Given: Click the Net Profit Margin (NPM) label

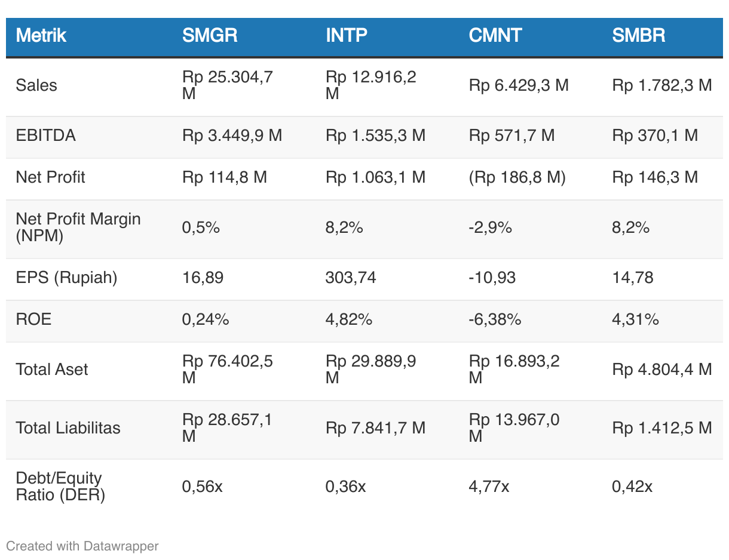Looking at the screenshot, I should point(78,227).
